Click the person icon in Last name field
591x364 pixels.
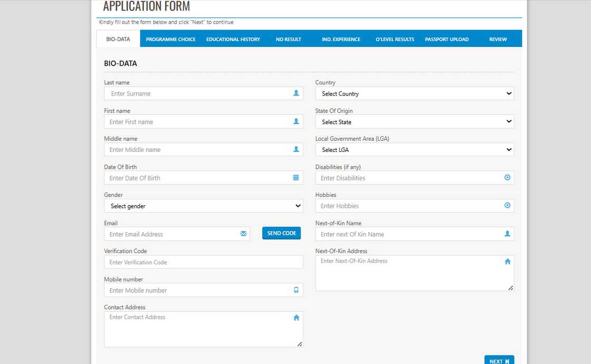[x=296, y=93]
